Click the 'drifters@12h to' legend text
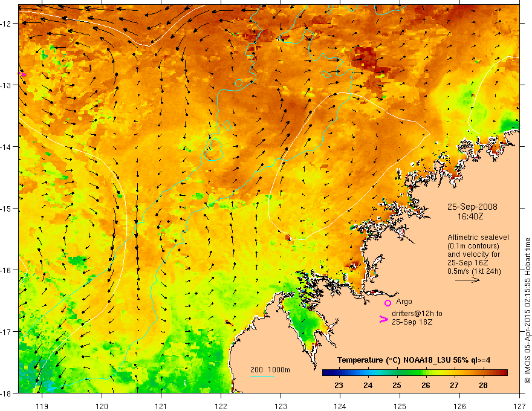 click(417, 314)
